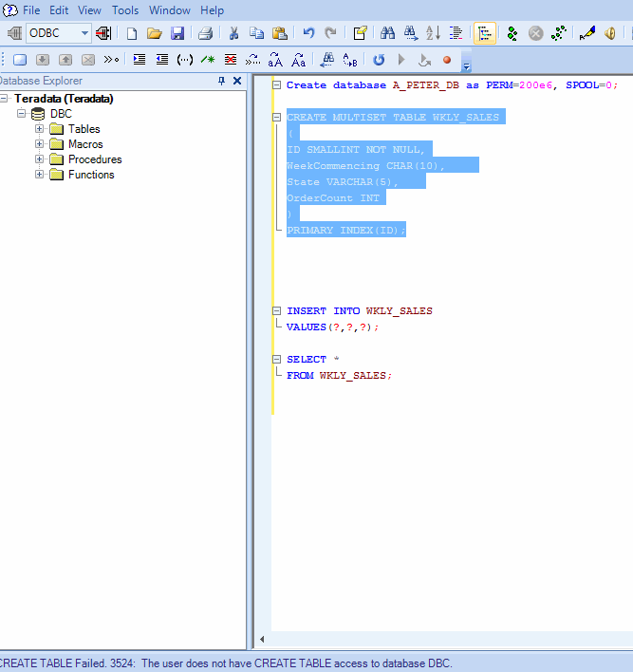
Task: Click the Find binoculars icon
Action: [388, 33]
